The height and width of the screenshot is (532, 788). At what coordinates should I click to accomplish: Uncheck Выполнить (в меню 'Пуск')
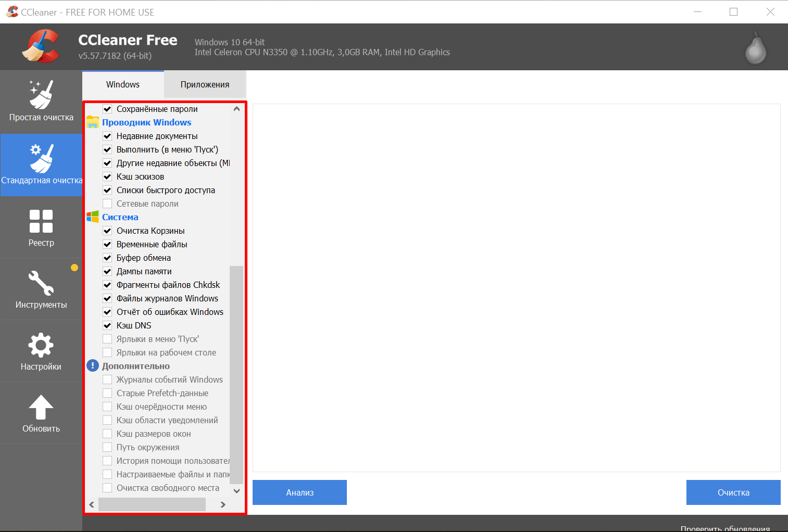tap(107, 149)
